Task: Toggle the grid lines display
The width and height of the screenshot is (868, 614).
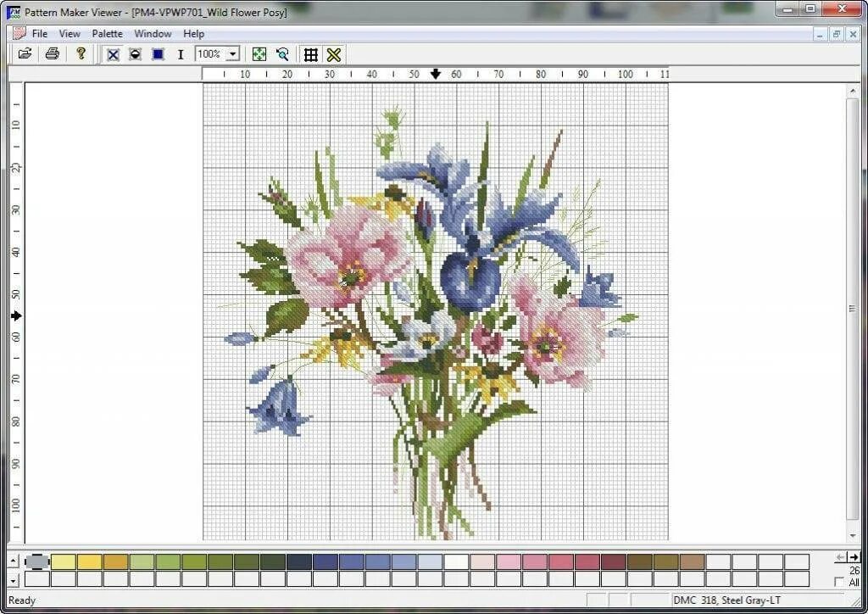Action: click(310, 54)
